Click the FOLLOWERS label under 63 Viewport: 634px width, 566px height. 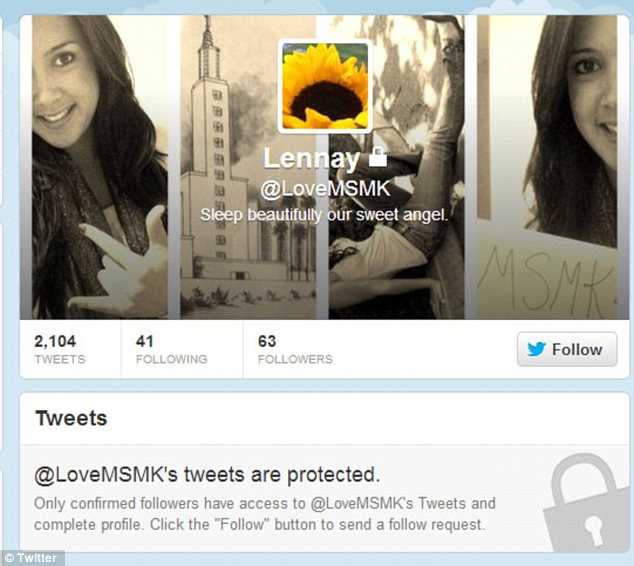pyautogui.click(x=295, y=359)
